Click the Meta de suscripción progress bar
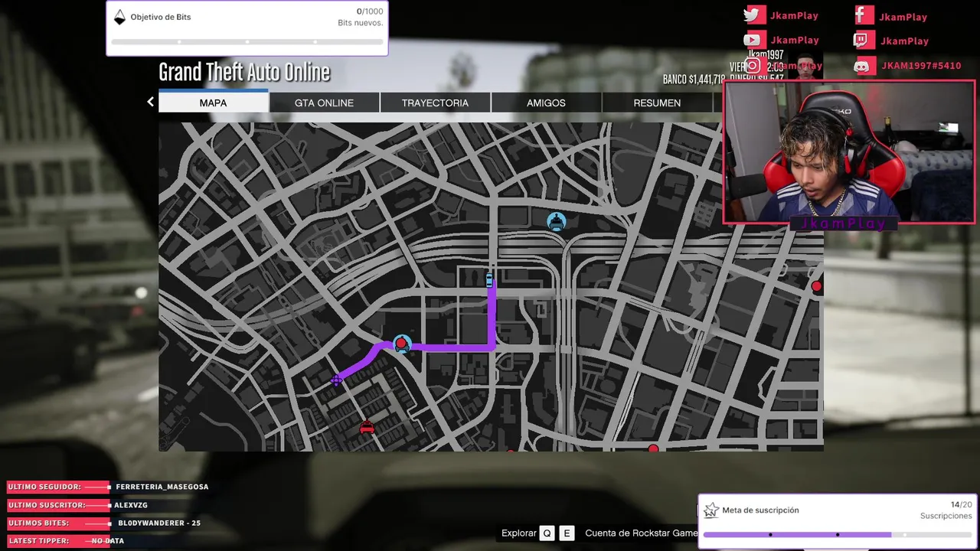This screenshot has height=551, width=980. click(838, 535)
